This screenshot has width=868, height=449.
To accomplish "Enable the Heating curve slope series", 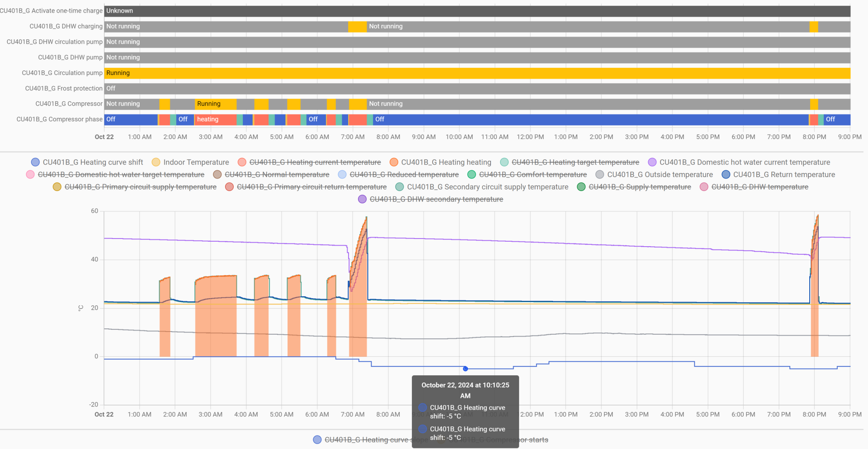I will pyautogui.click(x=366, y=440).
